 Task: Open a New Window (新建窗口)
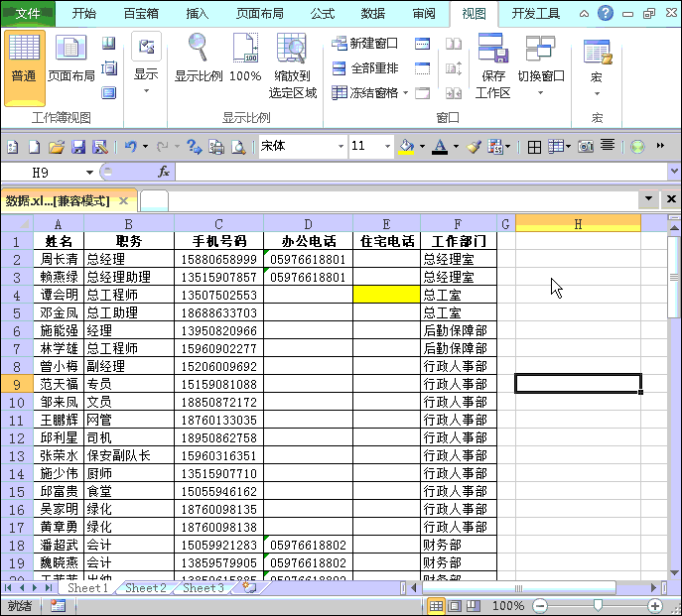click(x=364, y=43)
